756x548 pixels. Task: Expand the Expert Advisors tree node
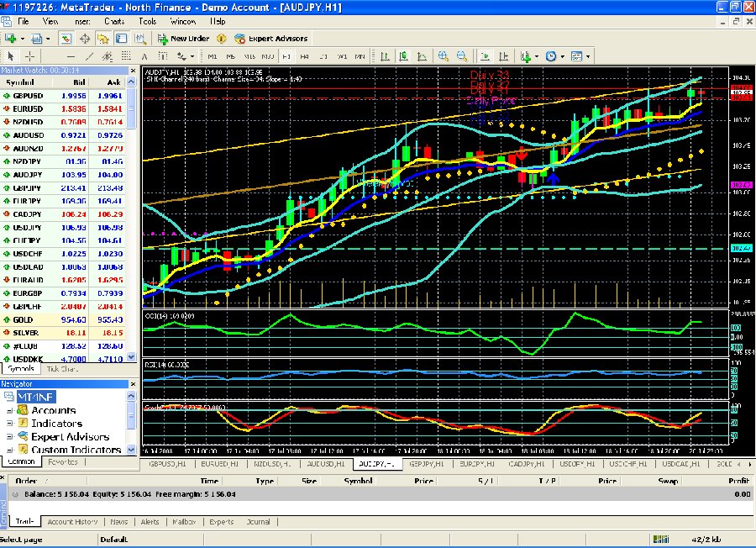[9, 436]
